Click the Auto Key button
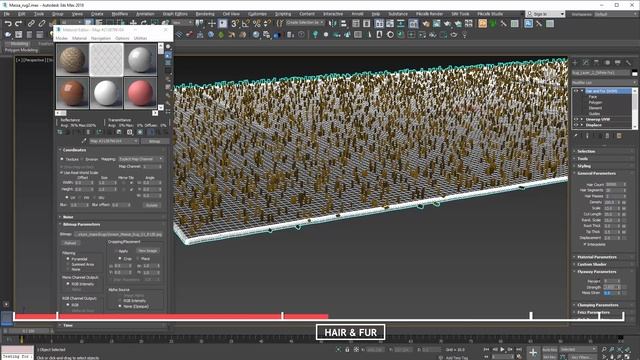640x360 pixels. pos(550,350)
